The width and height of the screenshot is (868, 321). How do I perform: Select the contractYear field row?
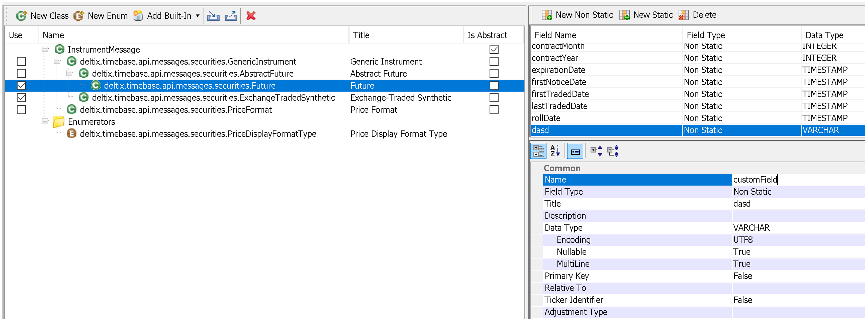698,58
